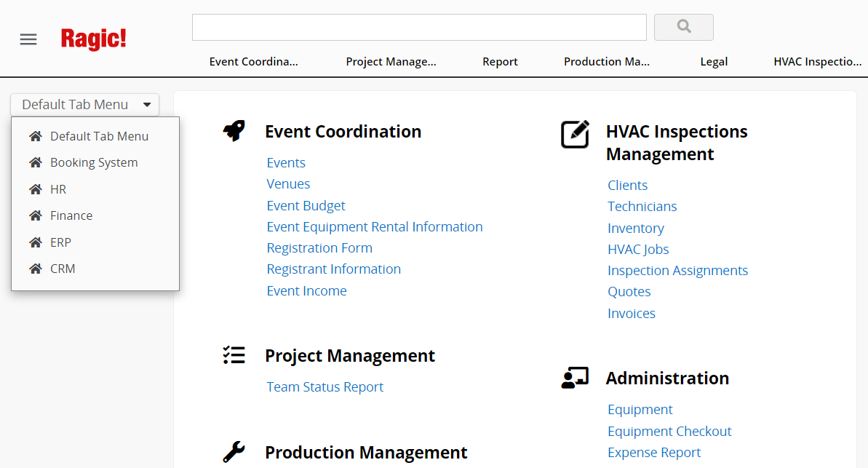Open Event Equipment Rental Information
The height and width of the screenshot is (468, 868).
point(374,226)
